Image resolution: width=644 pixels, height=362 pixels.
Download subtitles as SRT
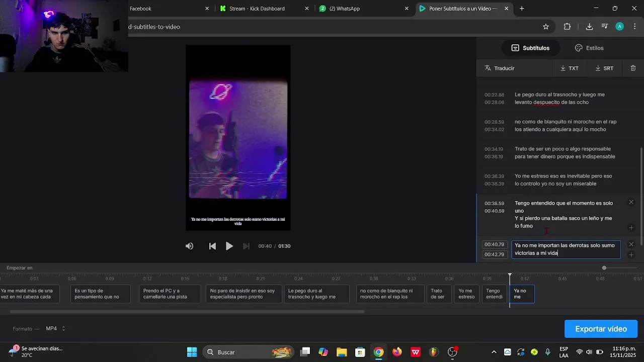click(604, 68)
